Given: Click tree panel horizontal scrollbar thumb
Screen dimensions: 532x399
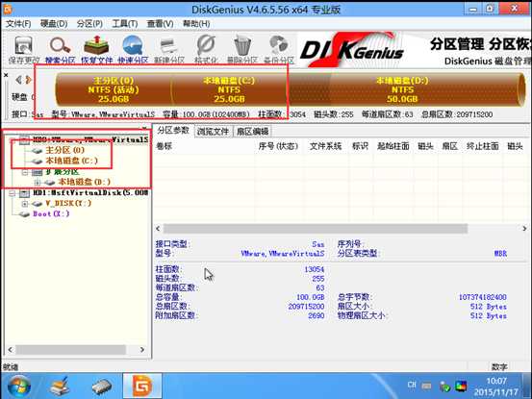Looking at the screenshot, I should pyautogui.click(x=70, y=350).
